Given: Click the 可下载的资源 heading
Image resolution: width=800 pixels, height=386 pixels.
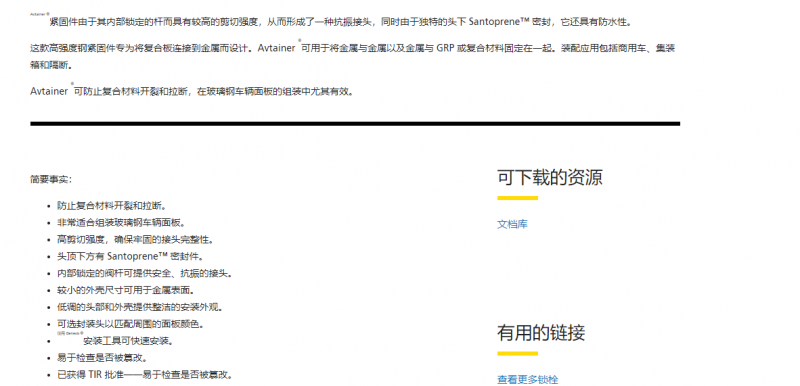Looking at the screenshot, I should tap(550, 177).
